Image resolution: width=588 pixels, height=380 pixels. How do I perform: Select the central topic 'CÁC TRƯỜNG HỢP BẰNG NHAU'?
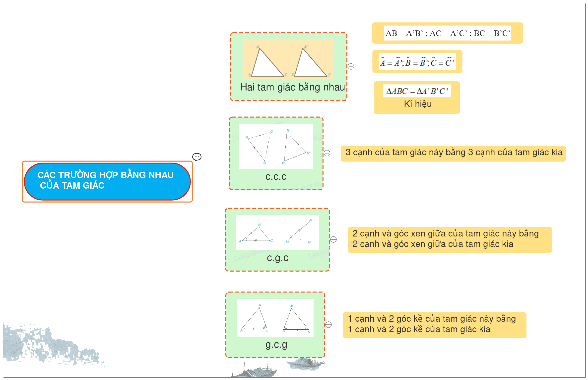click(x=107, y=181)
